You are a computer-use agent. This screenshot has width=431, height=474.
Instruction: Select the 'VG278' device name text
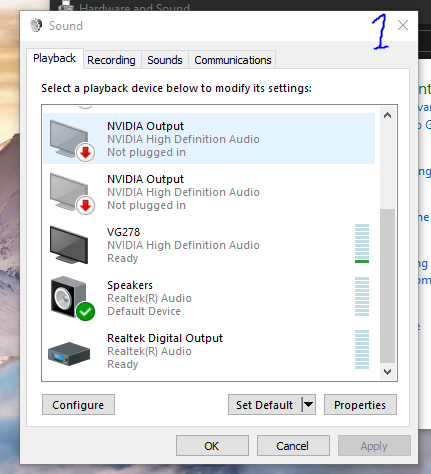pos(124,232)
